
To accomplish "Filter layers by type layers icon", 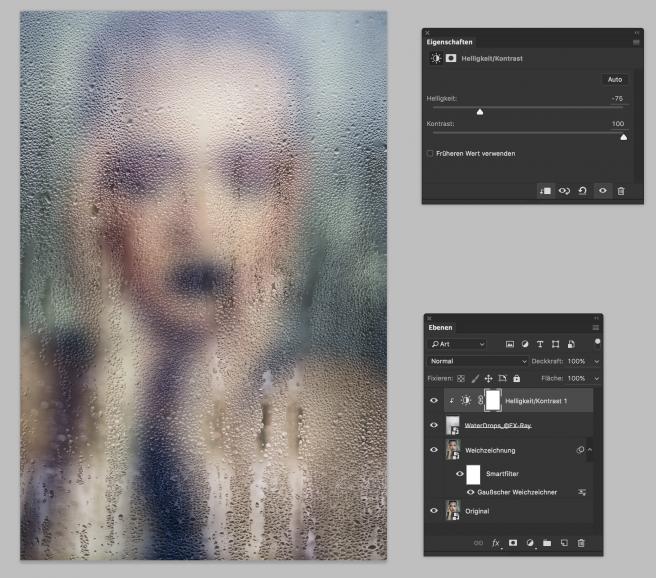I will click(540, 344).
